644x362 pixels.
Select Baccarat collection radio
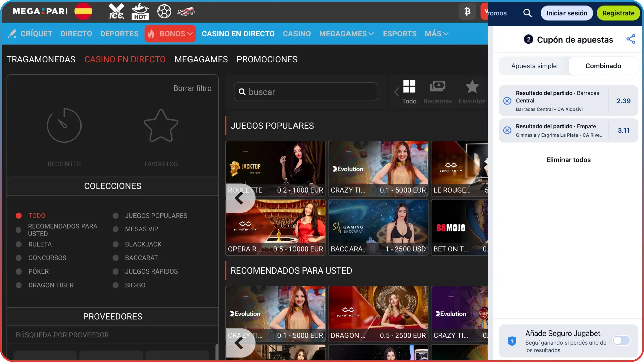coord(116,258)
